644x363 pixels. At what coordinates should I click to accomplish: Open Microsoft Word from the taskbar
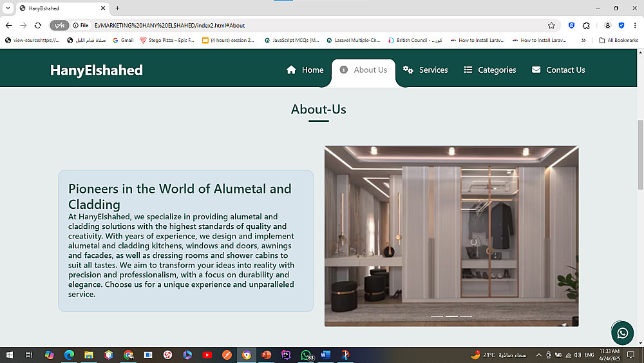tap(325, 355)
